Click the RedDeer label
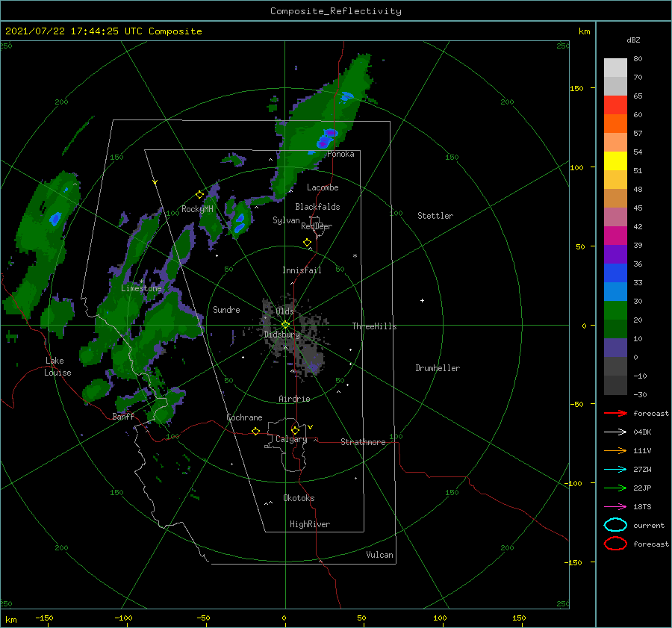The height and width of the screenshot is (628, 672). pos(317,226)
